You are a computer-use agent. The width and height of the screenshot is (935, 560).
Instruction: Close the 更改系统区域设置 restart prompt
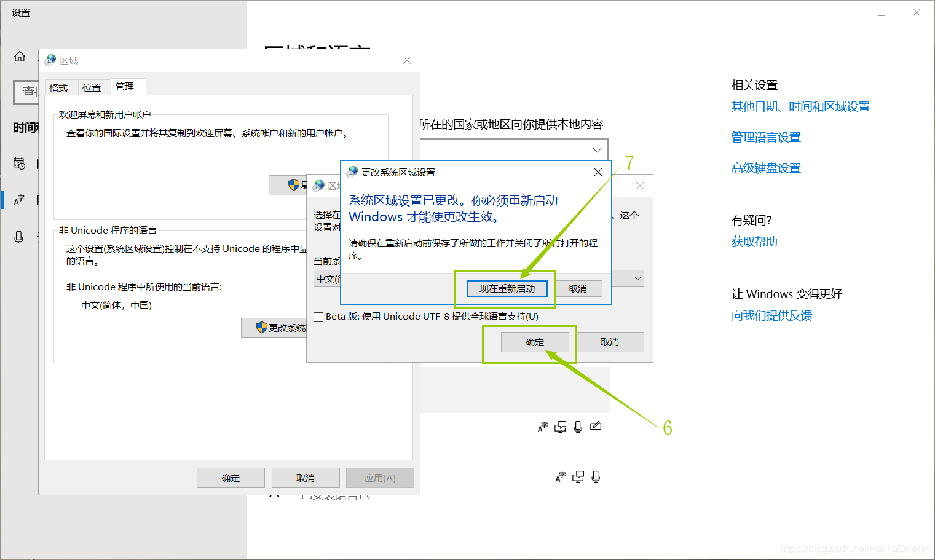click(x=598, y=172)
